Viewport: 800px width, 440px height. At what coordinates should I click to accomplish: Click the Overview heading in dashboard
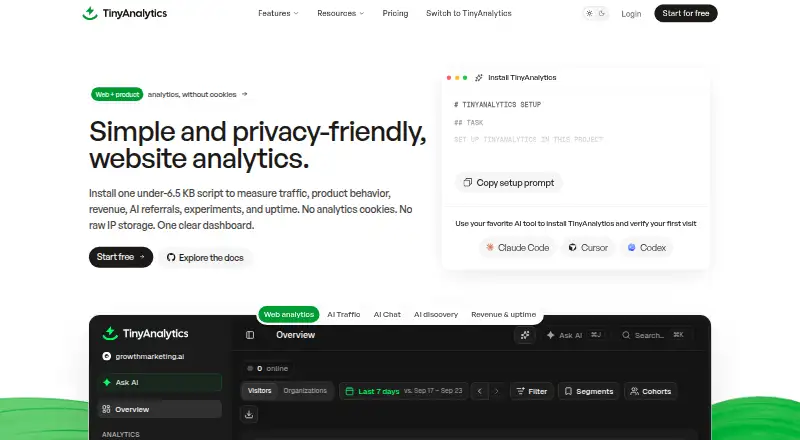295,335
